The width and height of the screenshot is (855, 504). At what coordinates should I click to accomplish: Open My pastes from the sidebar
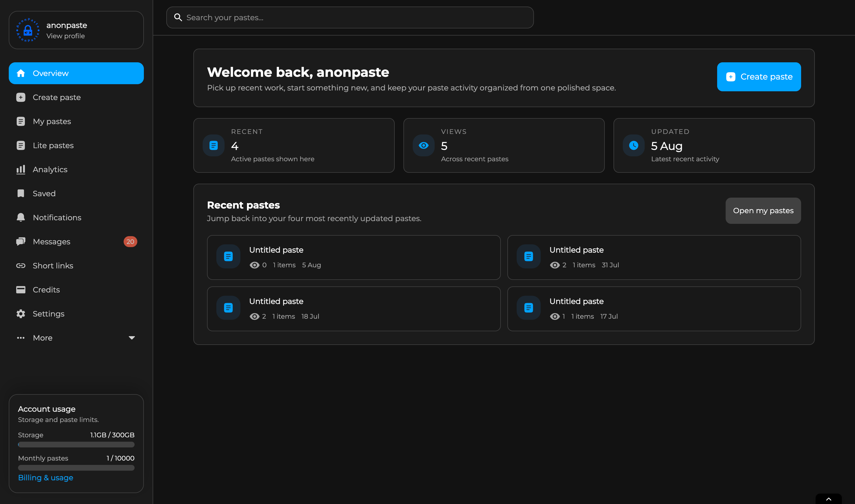tap(76, 121)
